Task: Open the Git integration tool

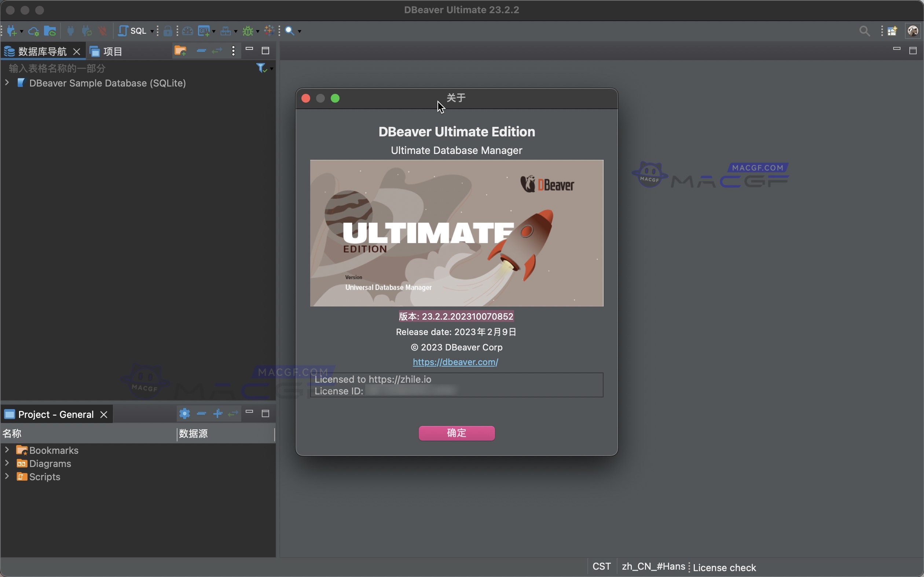Action: coord(204,31)
